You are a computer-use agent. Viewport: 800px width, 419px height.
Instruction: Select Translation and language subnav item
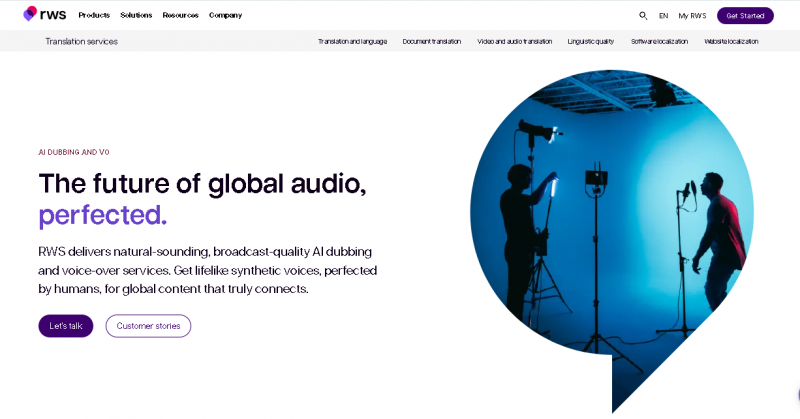(x=353, y=42)
